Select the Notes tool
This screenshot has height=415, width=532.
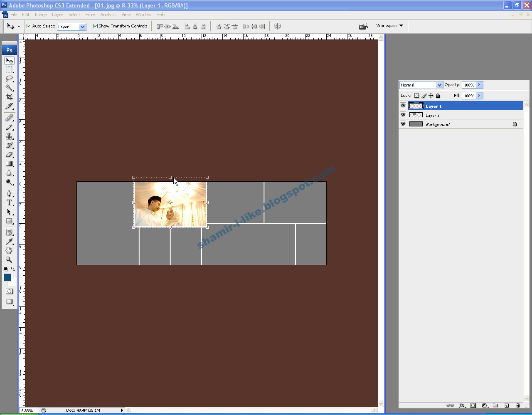9,232
